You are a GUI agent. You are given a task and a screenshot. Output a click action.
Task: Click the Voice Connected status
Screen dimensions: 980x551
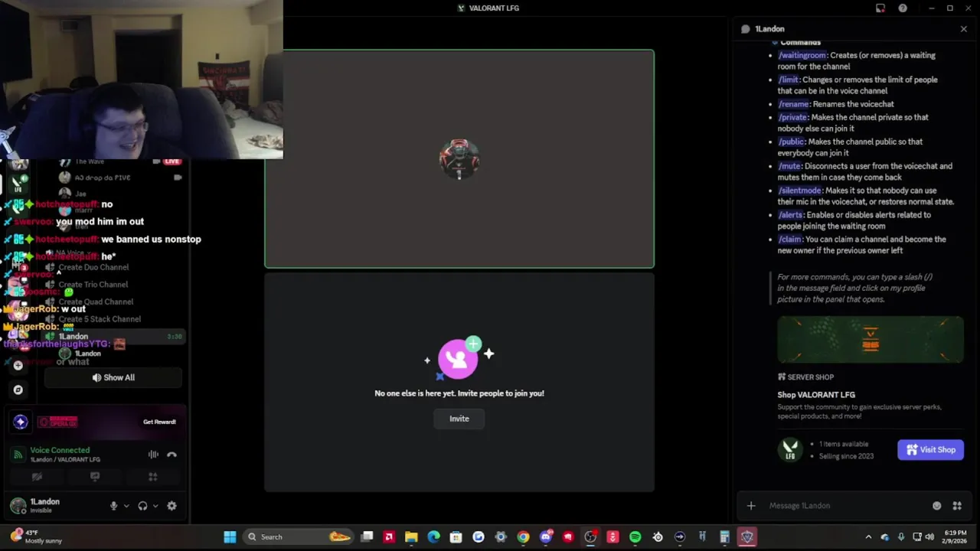point(60,451)
